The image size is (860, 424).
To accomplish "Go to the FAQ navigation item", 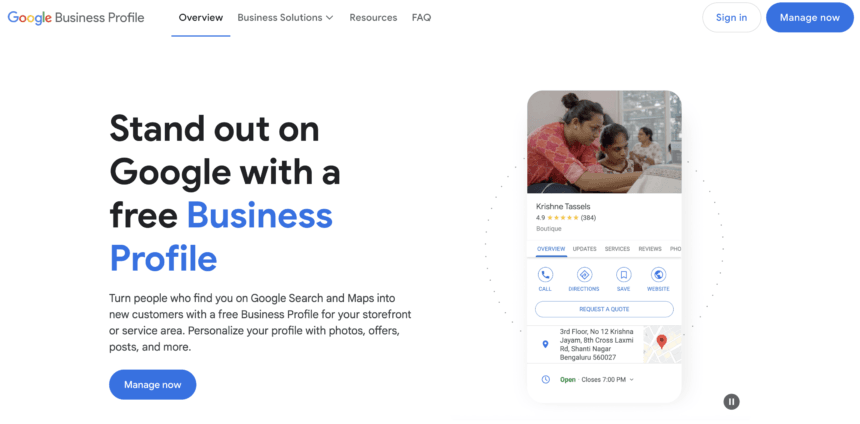I will (421, 18).
